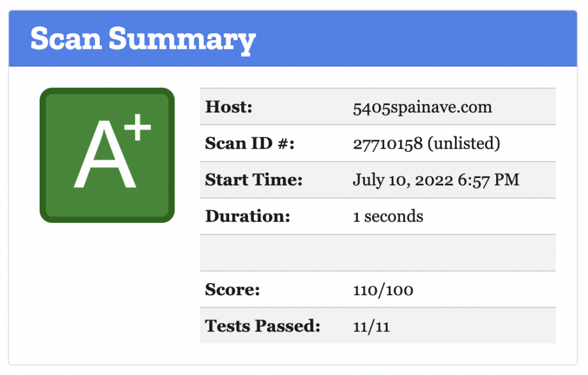
Task: Click the Scan ID # label
Action: click(250, 143)
